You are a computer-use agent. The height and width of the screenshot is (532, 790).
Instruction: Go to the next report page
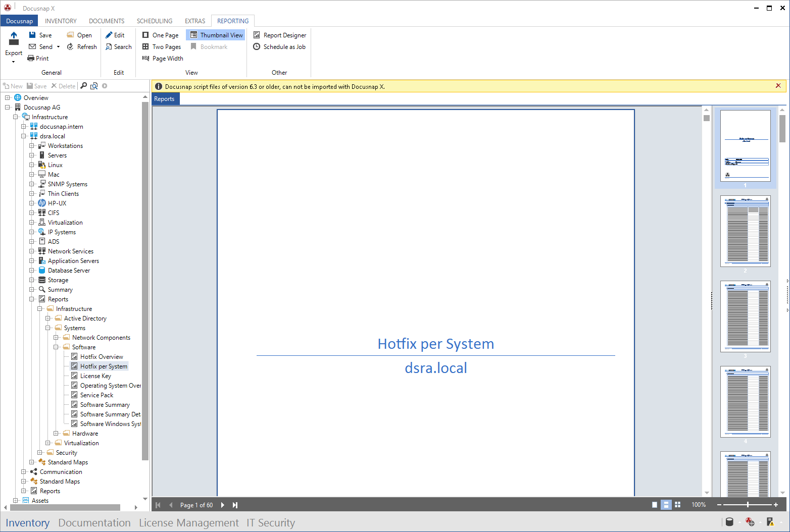pyautogui.click(x=222, y=505)
